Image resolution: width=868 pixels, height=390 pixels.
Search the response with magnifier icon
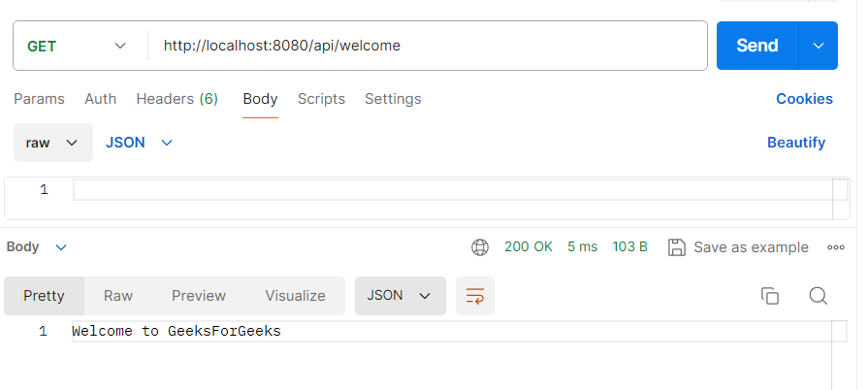pyautogui.click(x=818, y=296)
